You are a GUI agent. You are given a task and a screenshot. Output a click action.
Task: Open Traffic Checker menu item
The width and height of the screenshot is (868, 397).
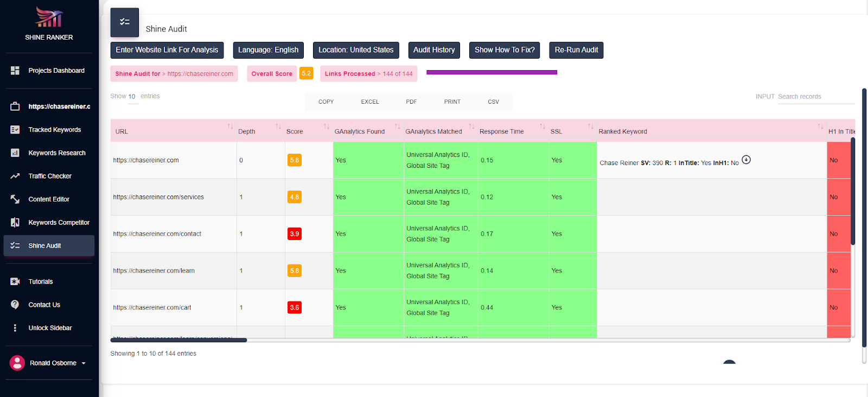50,176
